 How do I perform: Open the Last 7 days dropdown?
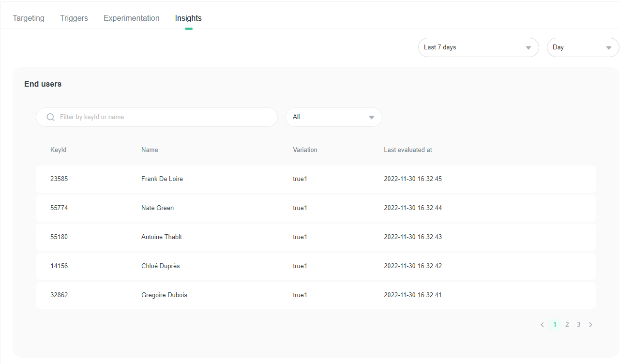point(478,47)
